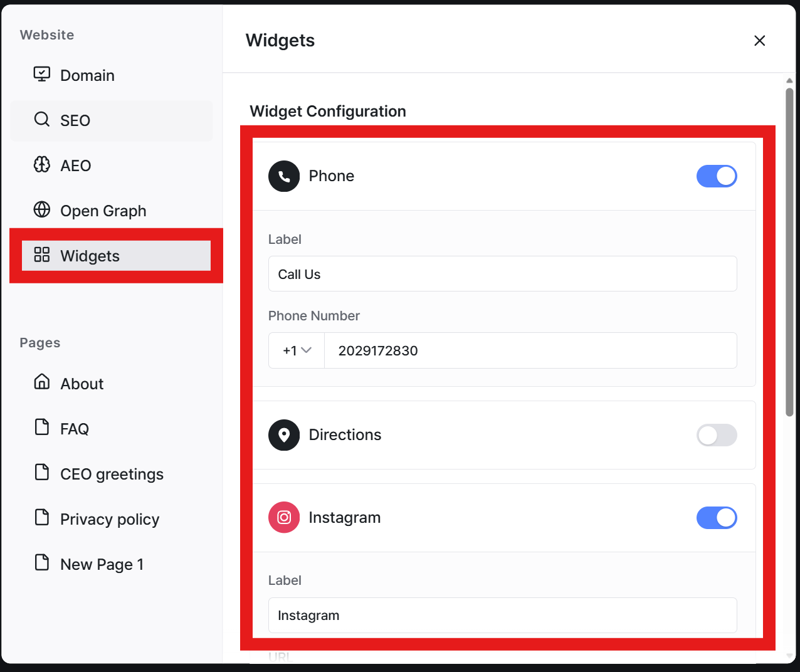Screen dimensions: 800x672
Task: Click the Widgets grid icon in sidebar
Action: pos(42,255)
